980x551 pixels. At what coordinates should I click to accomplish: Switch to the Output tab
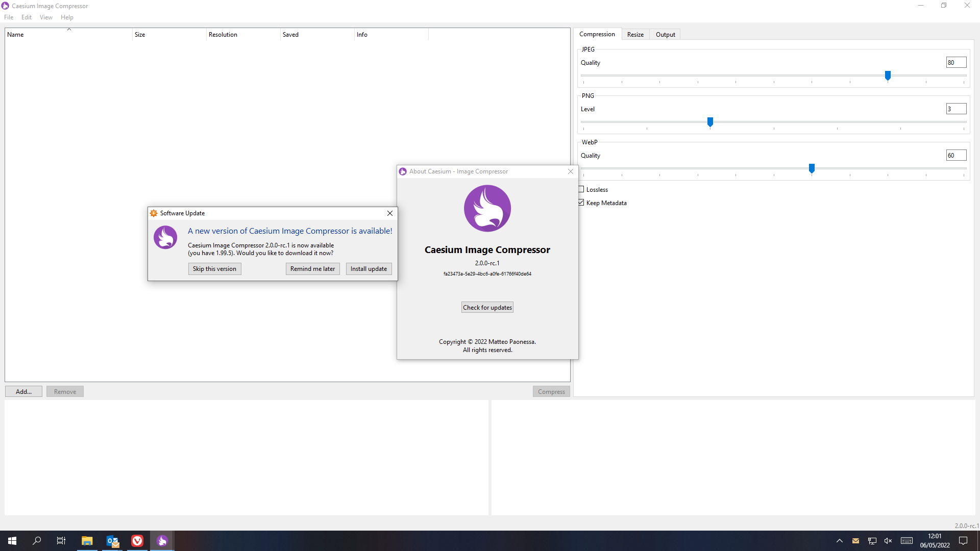point(665,34)
